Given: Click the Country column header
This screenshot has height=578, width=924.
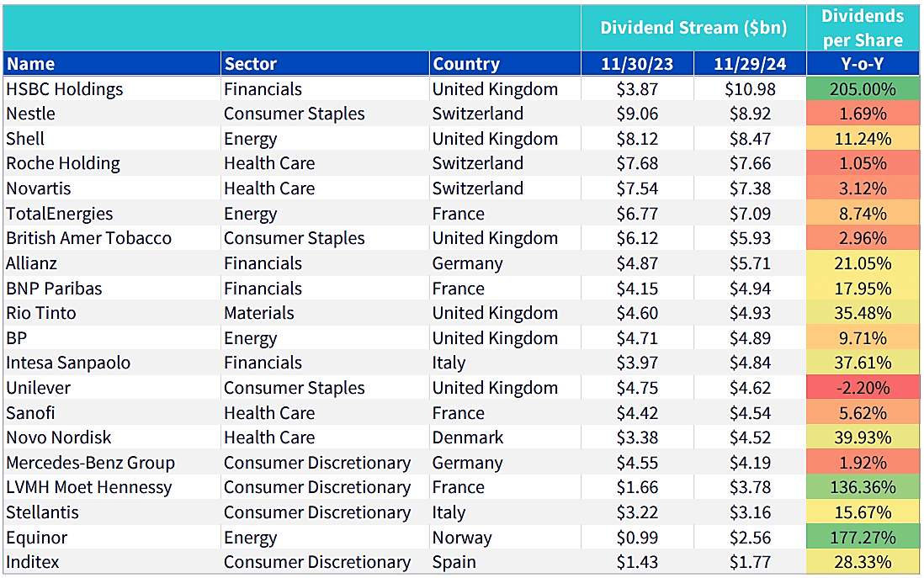Looking at the screenshot, I should 465,64.
